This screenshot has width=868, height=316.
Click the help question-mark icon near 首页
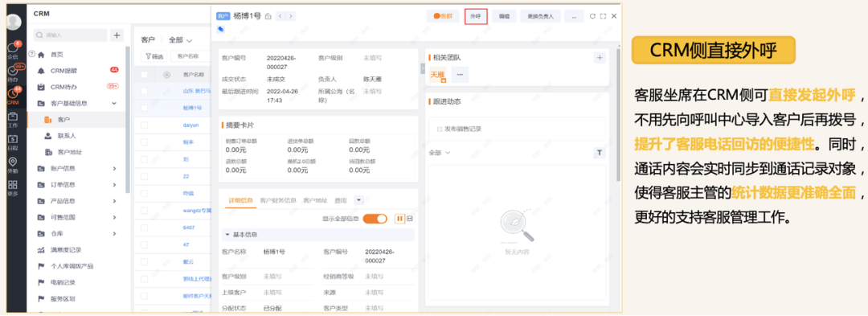(x=31, y=54)
